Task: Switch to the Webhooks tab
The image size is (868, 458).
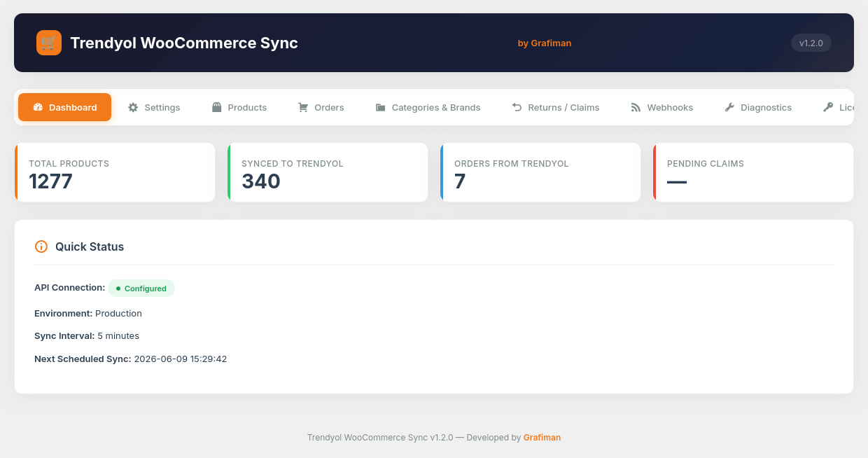Action: point(662,107)
